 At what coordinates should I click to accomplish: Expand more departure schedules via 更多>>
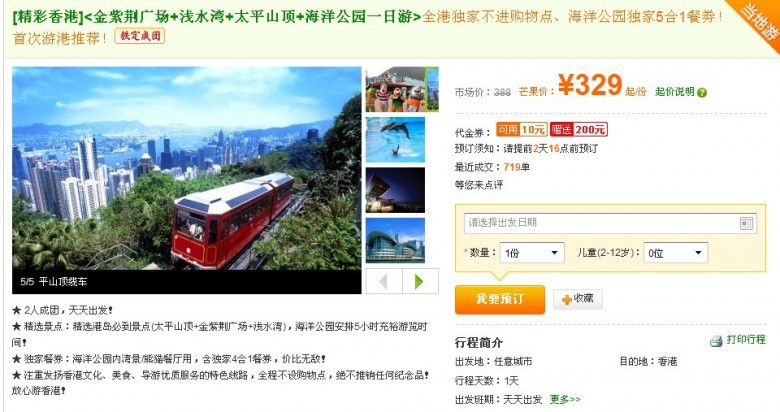(565, 400)
